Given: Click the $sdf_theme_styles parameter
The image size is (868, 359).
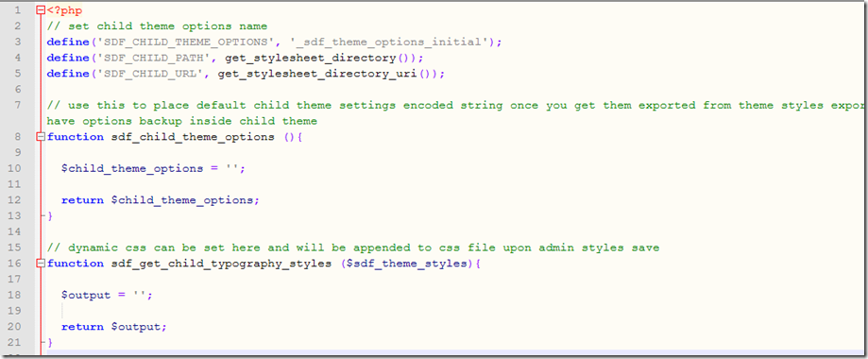Looking at the screenshot, I should pos(407,264).
